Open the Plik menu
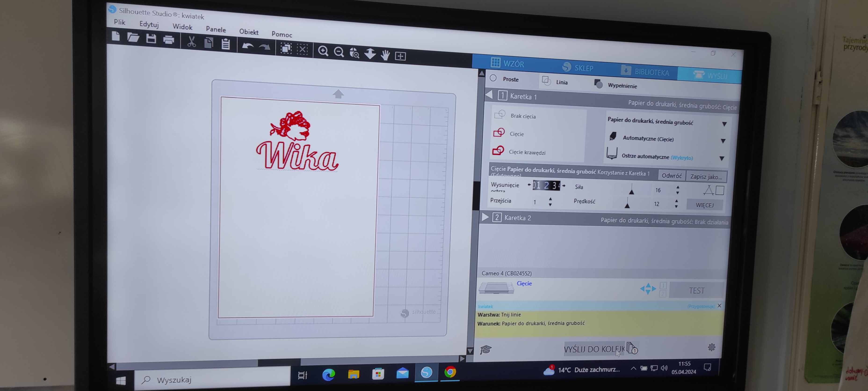The image size is (868, 391). click(120, 22)
